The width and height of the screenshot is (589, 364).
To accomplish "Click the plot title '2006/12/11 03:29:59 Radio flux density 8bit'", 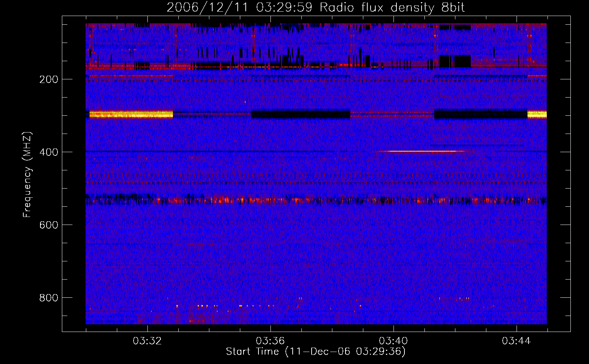I will click(316, 7).
